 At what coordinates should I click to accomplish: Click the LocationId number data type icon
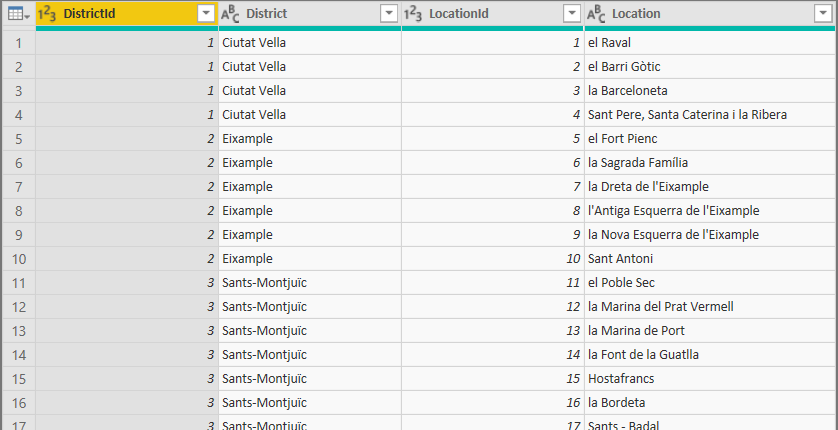point(413,14)
